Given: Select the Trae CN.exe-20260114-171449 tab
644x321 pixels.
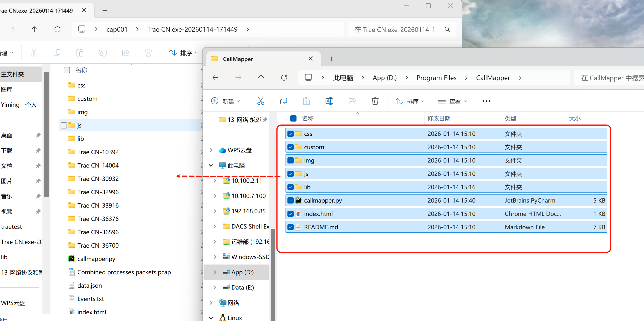Looking at the screenshot, I should (37, 10).
